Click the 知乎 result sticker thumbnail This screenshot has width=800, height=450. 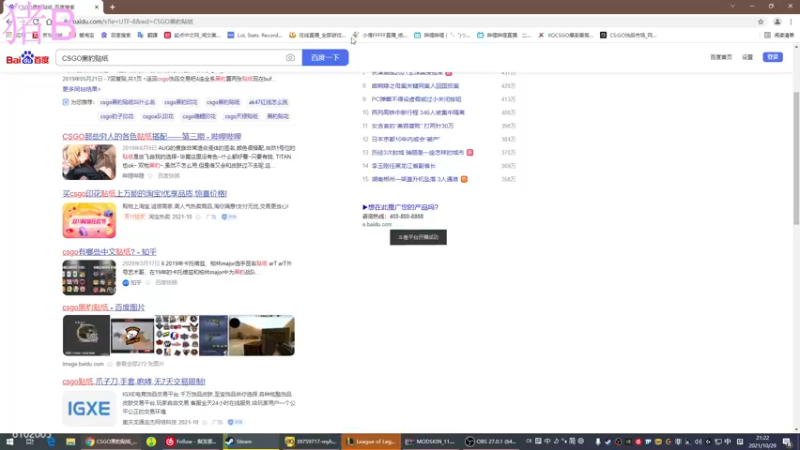[x=89, y=278]
